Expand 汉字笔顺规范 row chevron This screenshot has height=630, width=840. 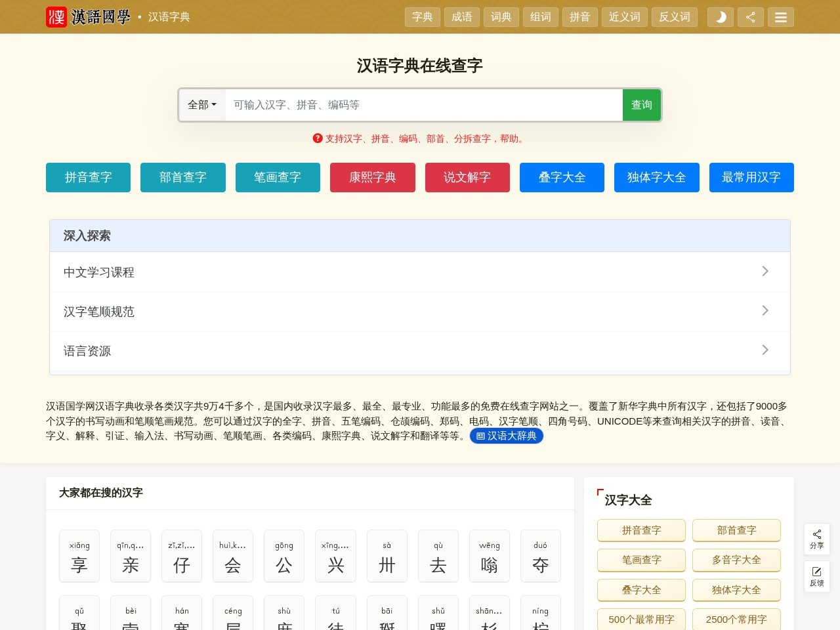(x=765, y=311)
